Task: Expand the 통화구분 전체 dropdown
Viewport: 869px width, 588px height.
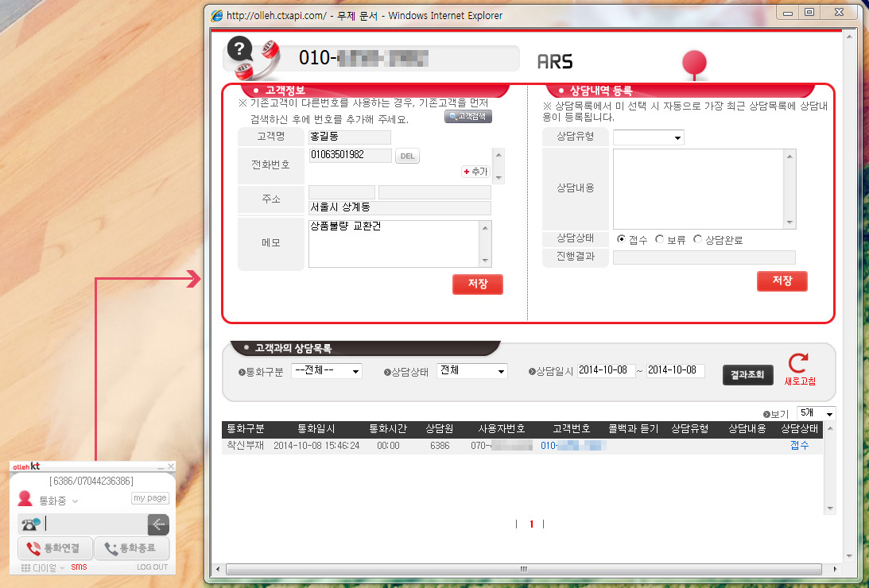Action: [326, 371]
